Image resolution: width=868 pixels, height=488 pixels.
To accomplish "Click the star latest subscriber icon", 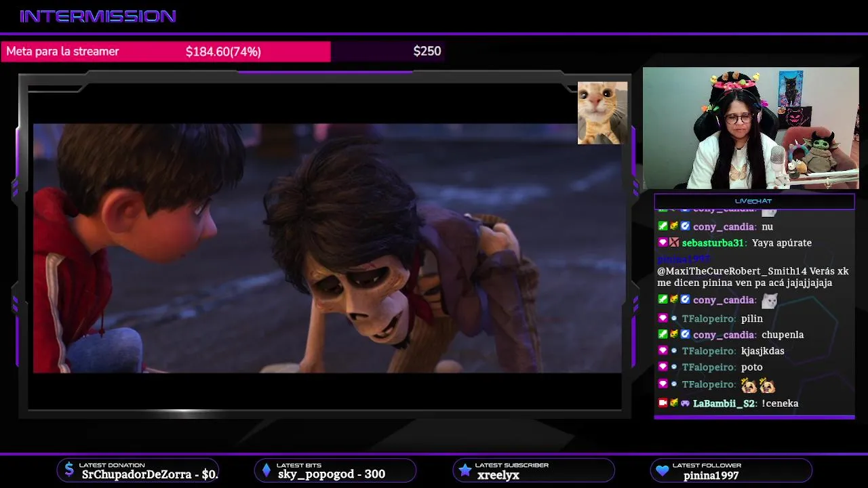I will click(x=465, y=470).
